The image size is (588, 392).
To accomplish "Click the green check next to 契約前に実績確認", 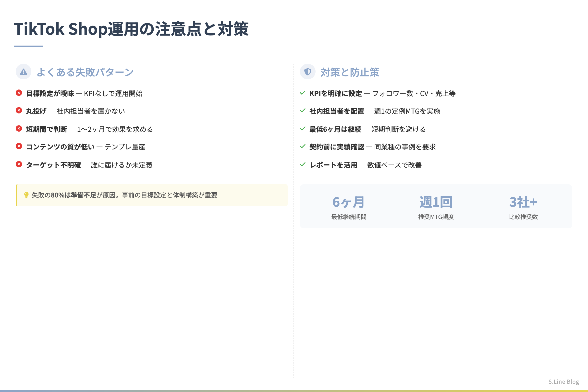I will (x=303, y=146).
